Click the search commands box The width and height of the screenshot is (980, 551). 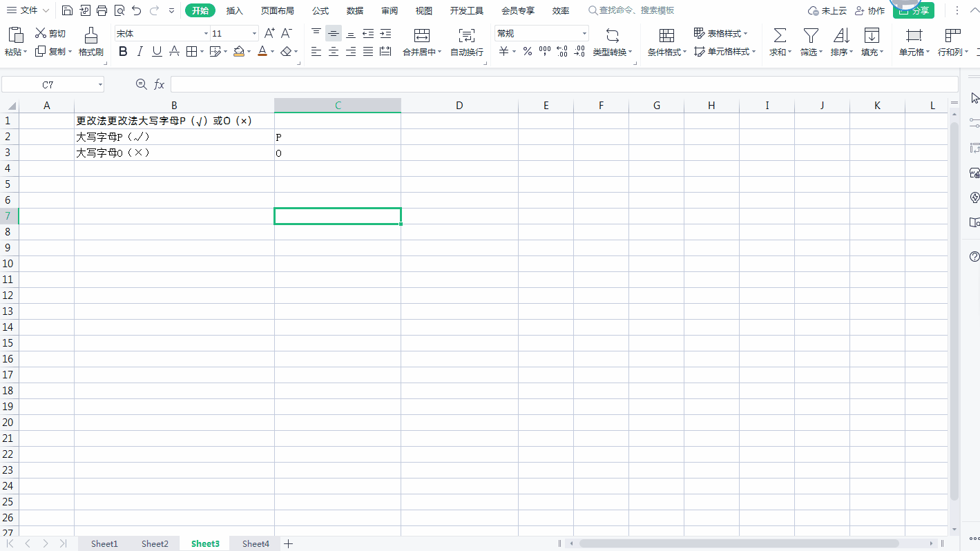coord(631,10)
